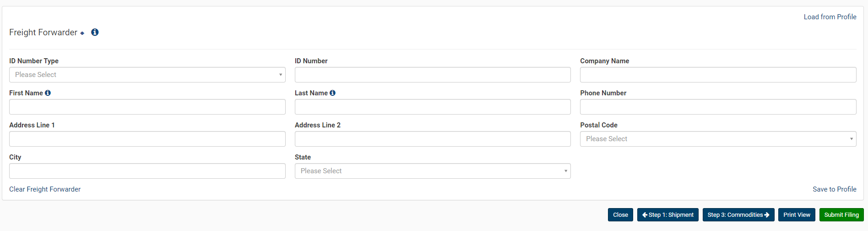Viewport: 868px width, 231px height.
Task: Click into the Company Name field
Action: pos(718,75)
